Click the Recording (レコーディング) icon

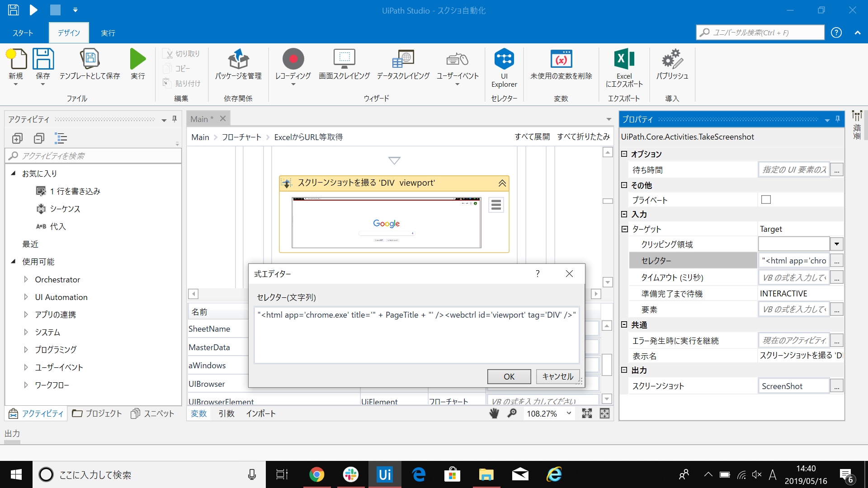click(x=293, y=59)
